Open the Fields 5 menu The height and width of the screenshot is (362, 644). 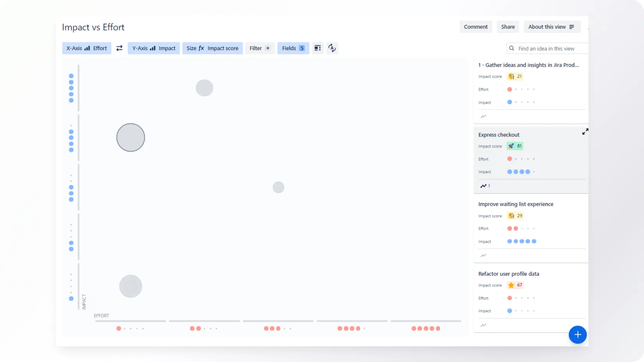[x=293, y=48]
